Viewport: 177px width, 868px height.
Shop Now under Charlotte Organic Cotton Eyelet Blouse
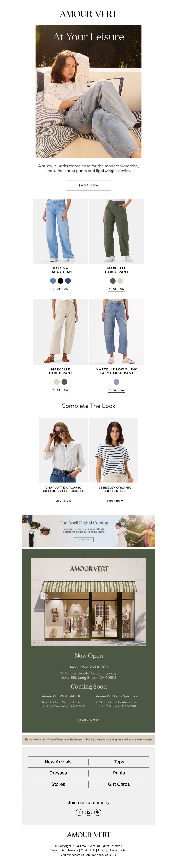coord(63,501)
